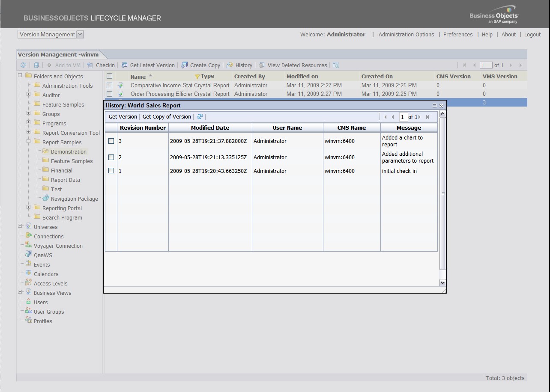This screenshot has width=550, height=392.
Task: Go to first page in History dialog pager
Action: [385, 117]
